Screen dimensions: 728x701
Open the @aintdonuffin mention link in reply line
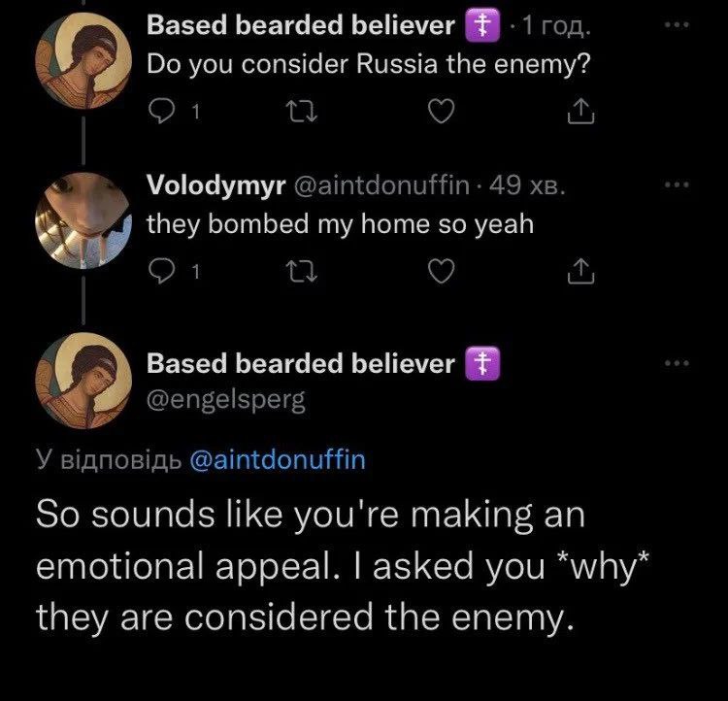click(275, 459)
